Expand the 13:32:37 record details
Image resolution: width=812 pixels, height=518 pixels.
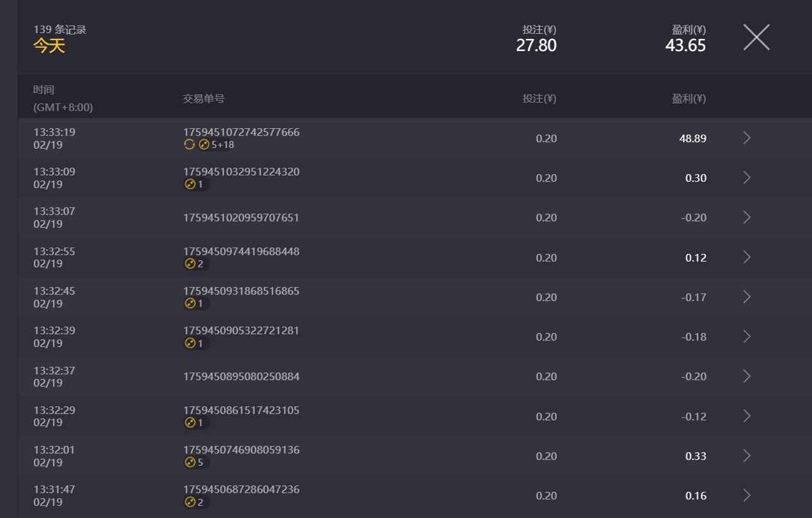(x=747, y=376)
